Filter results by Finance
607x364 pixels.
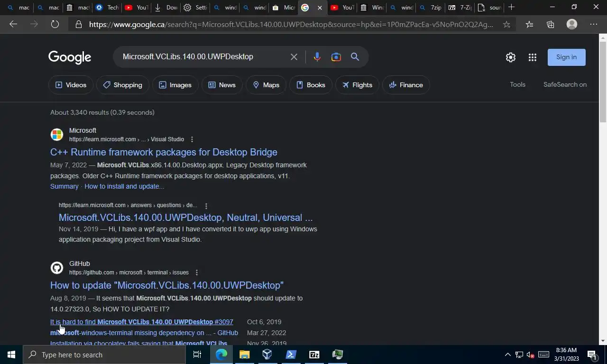tap(406, 85)
